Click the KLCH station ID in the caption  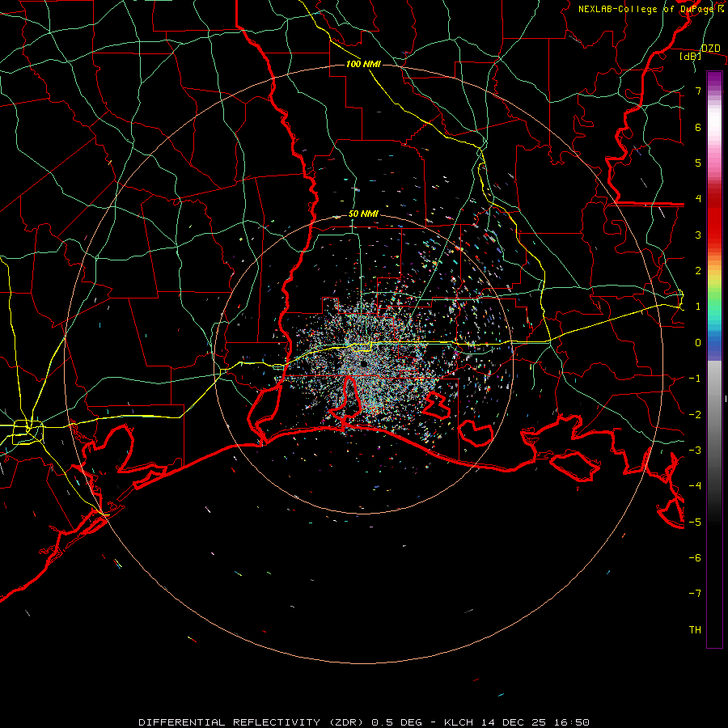[459, 722]
